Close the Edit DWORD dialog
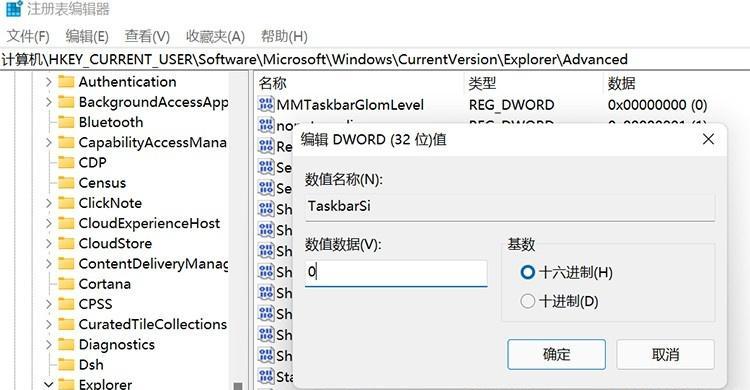 (708, 139)
